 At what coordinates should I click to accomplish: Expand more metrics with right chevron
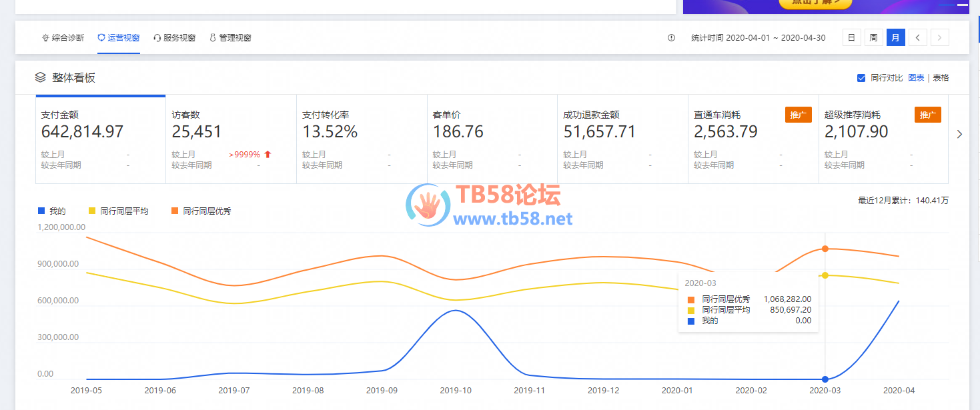click(959, 134)
